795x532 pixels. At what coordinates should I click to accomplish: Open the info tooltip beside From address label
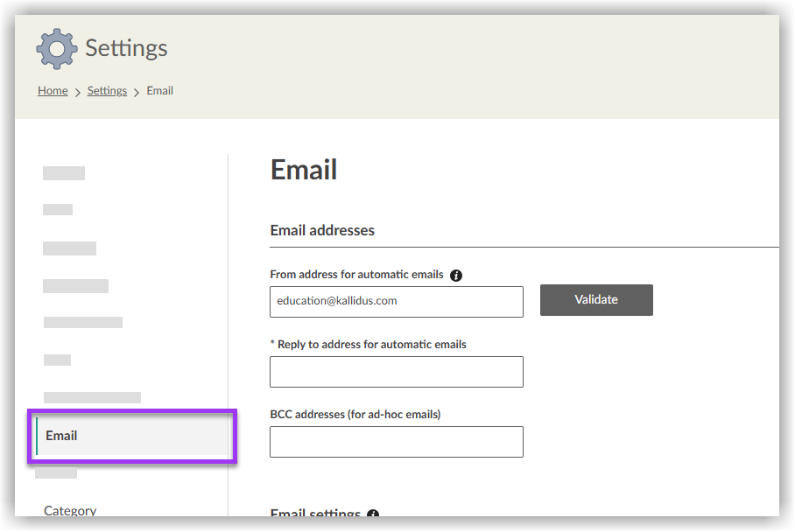click(x=455, y=275)
